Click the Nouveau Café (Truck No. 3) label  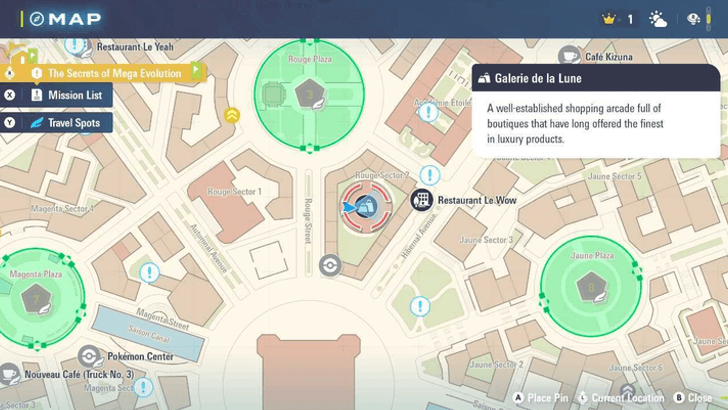tap(79, 375)
